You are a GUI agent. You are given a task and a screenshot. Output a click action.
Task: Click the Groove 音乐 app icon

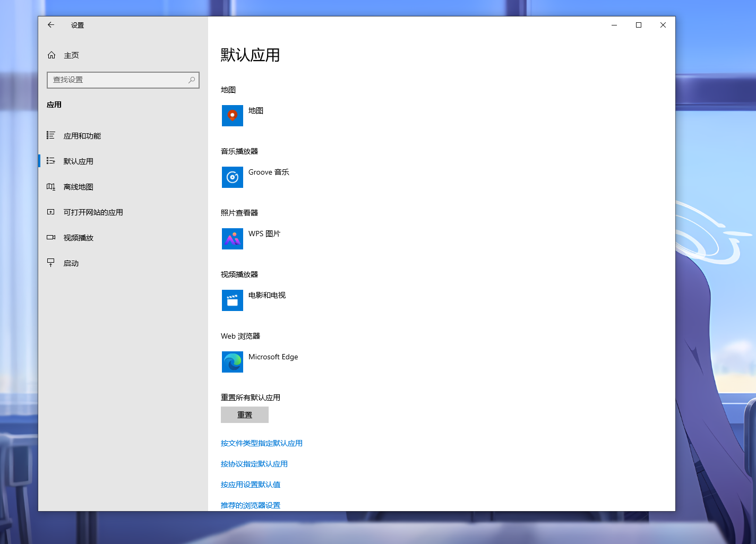[x=233, y=177]
